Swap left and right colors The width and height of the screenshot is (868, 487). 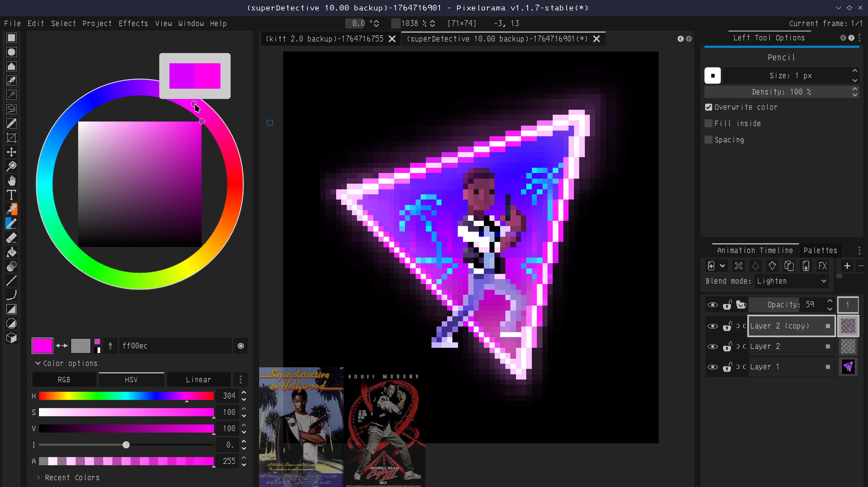click(62, 345)
